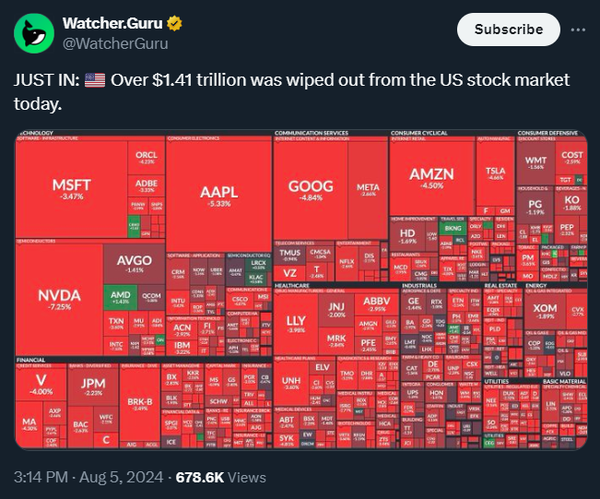
Task: Select the GOOG tile in Communication Services
Action: (x=309, y=190)
